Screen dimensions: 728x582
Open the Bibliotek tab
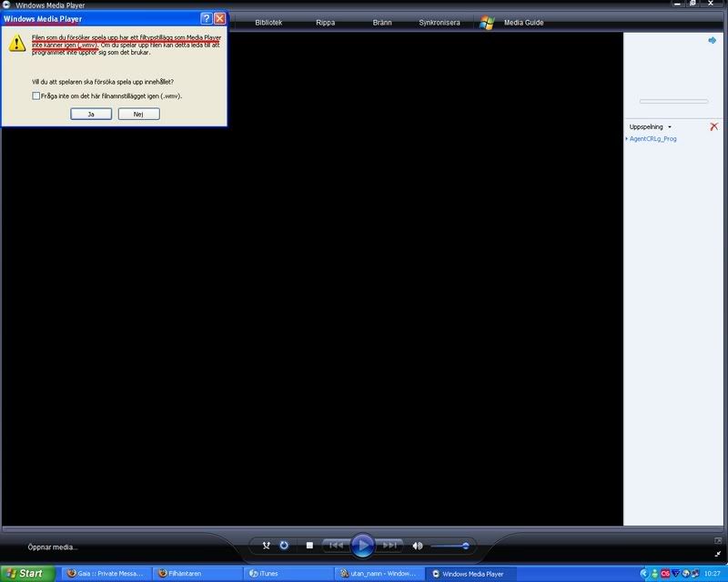[268, 22]
